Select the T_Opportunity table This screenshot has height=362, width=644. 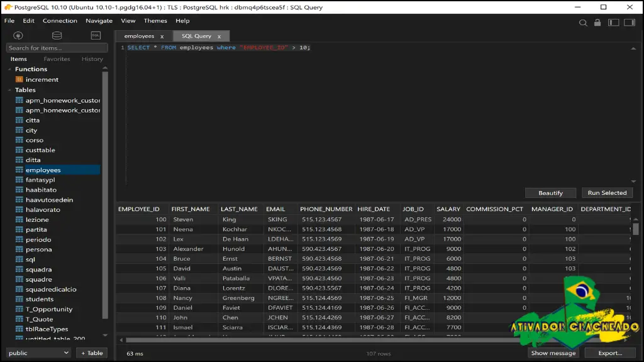click(x=49, y=309)
